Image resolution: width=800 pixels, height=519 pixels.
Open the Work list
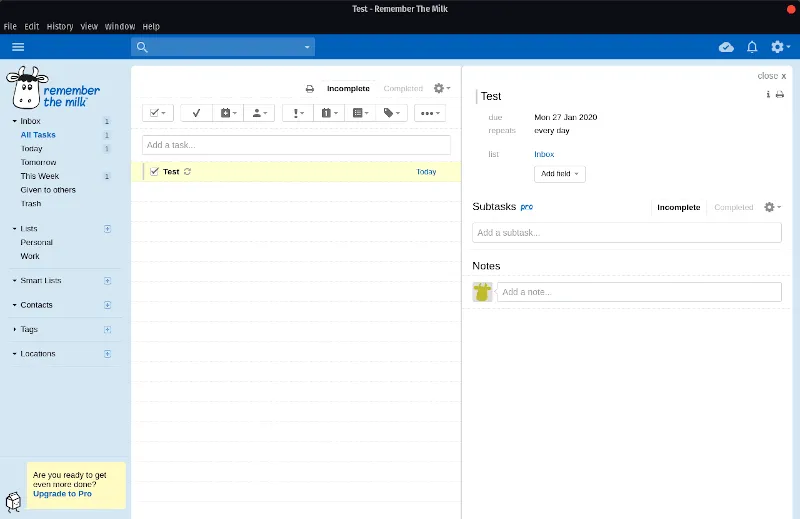(30, 256)
